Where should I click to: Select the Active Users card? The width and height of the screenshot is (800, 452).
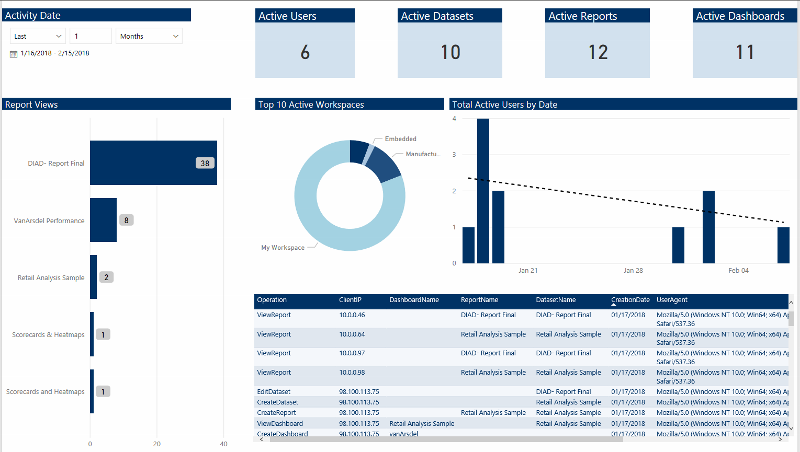(305, 43)
